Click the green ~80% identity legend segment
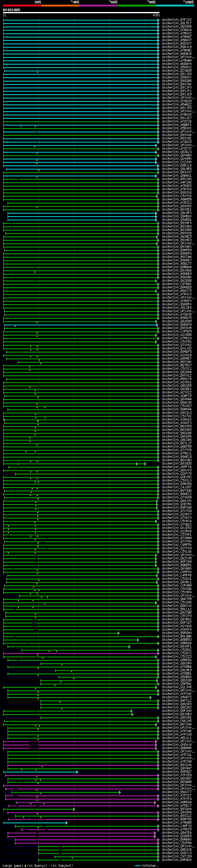197x868 pixels. coord(137,6)
